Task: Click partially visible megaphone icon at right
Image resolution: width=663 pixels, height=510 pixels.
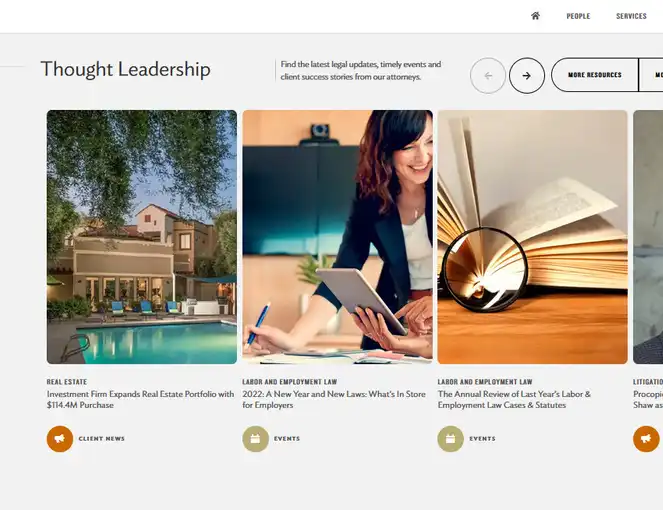Action: coord(646,439)
